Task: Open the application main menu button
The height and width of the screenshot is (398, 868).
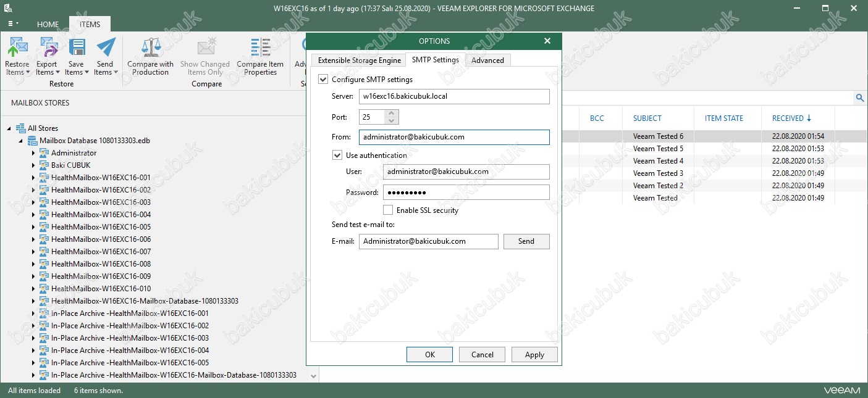Action: pyautogui.click(x=13, y=24)
